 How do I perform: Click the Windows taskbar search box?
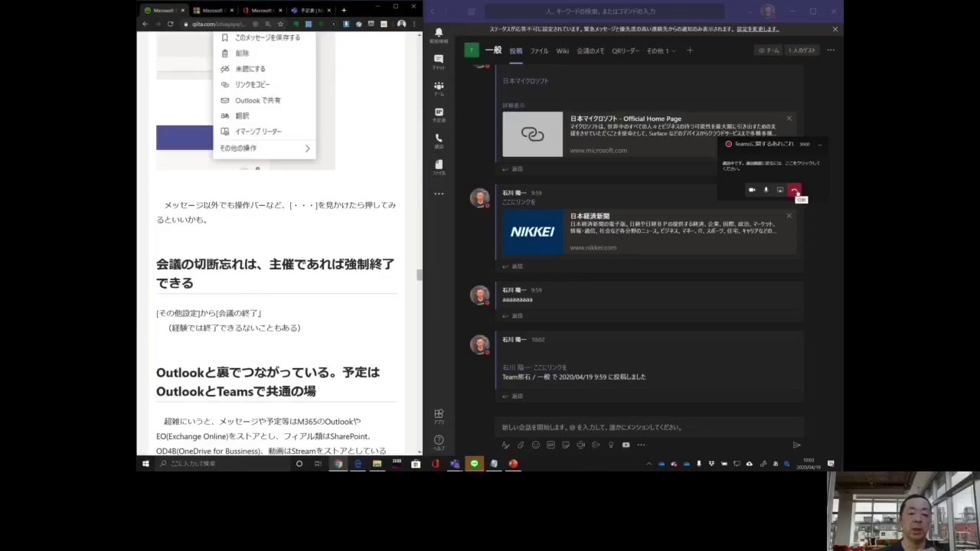[x=222, y=464]
